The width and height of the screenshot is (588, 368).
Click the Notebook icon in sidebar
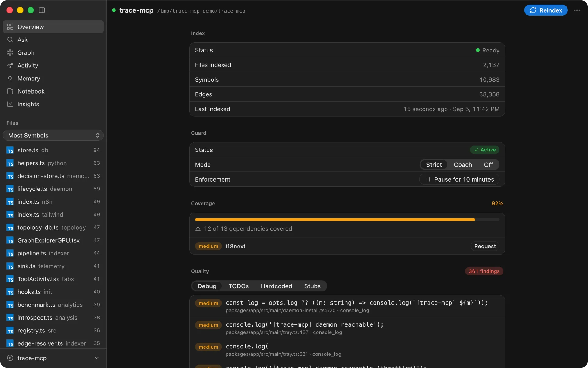[10, 91]
